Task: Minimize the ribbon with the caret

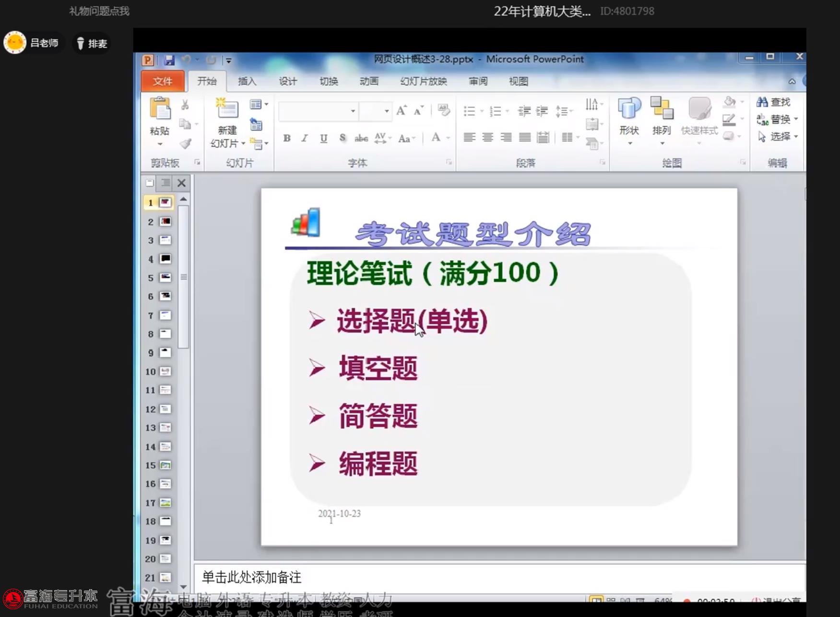Action: 792,82
